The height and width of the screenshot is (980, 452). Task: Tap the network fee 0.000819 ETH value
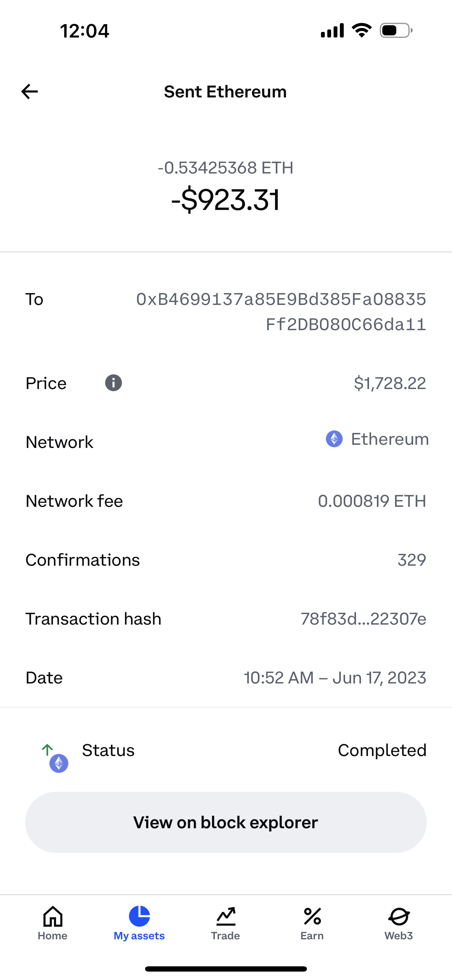point(372,501)
